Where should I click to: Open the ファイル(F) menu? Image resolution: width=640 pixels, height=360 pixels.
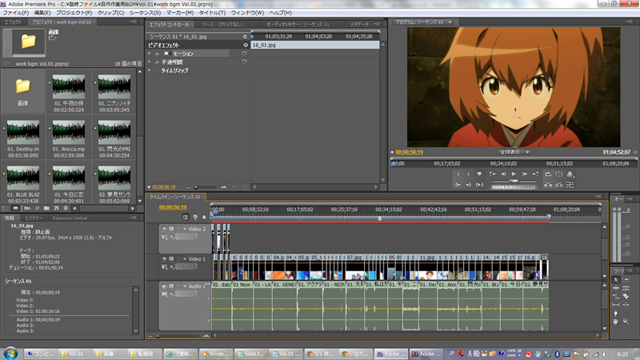pos(16,13)
